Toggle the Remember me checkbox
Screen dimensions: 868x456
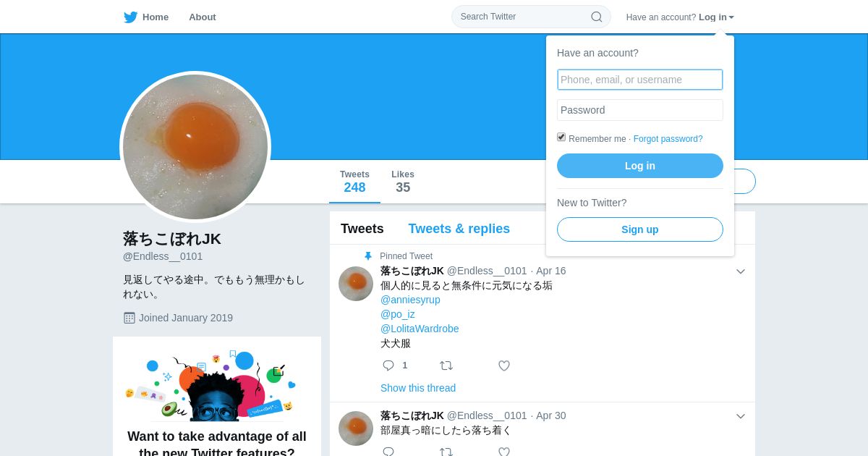[561, 137]
